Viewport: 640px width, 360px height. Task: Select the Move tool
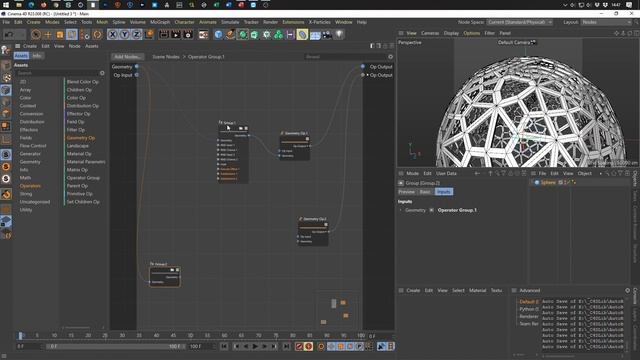pyautogui.click(x=48, y=35)
